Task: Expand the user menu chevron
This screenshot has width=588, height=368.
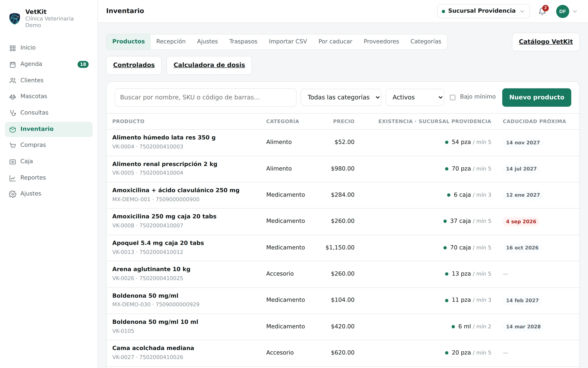Action: pyautogui.click(x=575, y=11)
